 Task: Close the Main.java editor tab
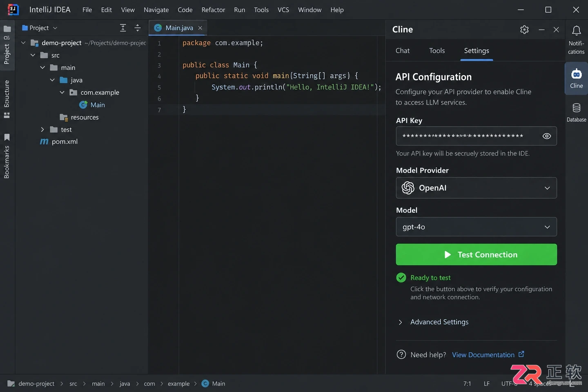pos(200,28)
